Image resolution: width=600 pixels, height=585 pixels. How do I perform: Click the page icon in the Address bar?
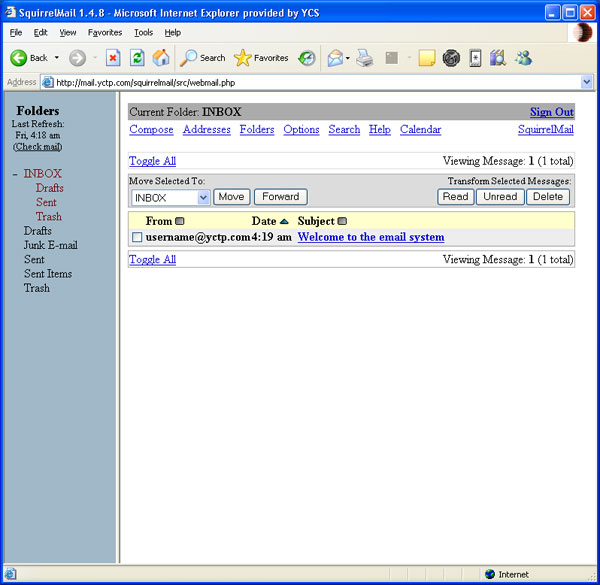click(x=47, y=82)
